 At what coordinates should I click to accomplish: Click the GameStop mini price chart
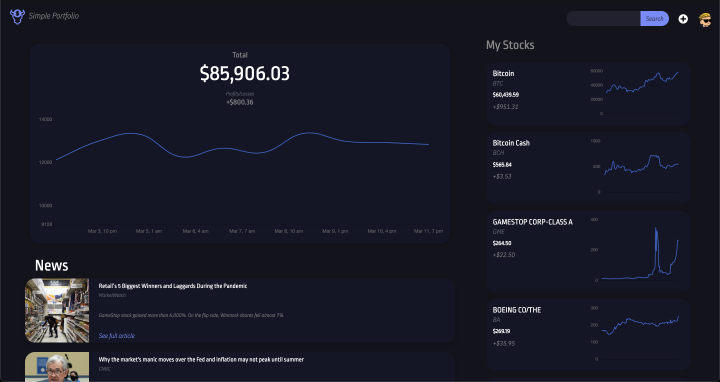coord(638,250)
